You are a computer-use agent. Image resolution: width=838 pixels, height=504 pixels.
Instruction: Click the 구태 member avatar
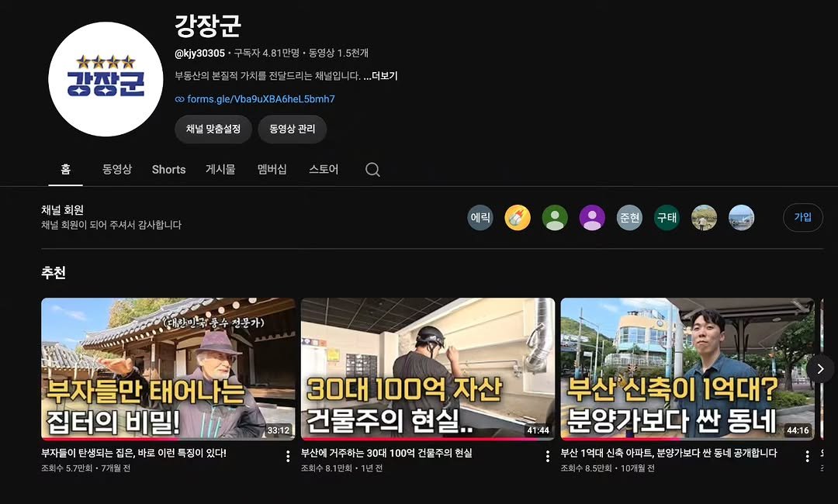[667, 218]
